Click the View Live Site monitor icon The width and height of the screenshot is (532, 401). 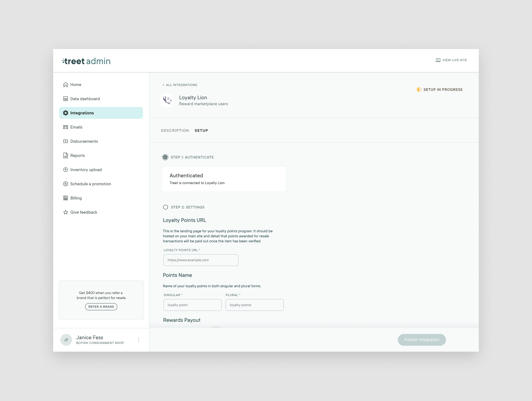tap(438, 60)
